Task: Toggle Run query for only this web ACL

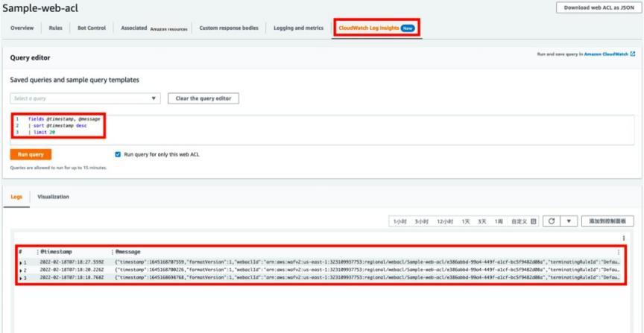Action: [118, 155]
